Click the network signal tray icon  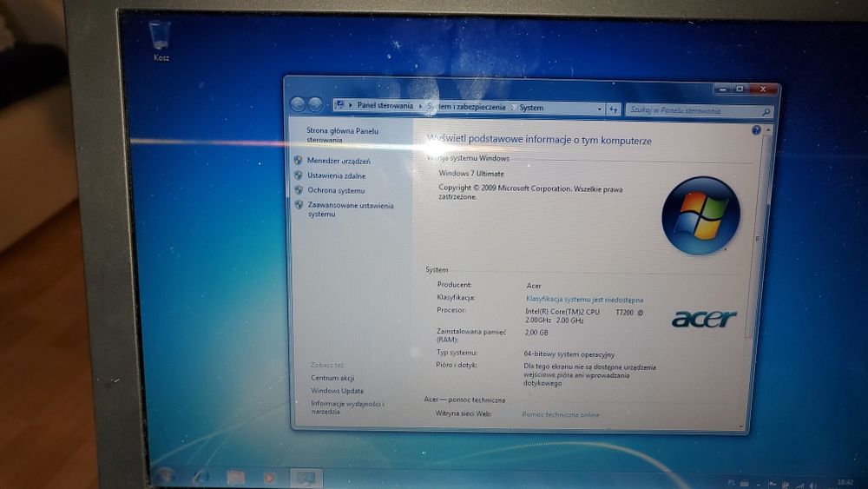point(799,485)
